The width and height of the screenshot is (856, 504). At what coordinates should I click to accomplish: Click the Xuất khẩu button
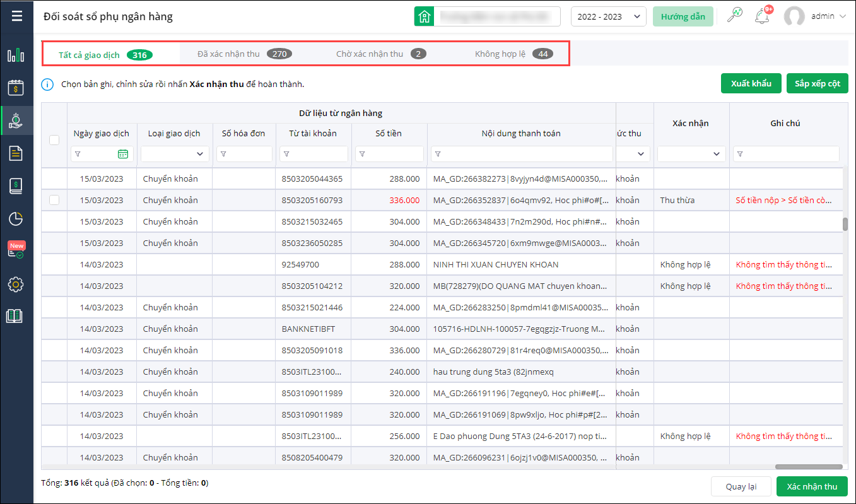click(x=751, y=83)
